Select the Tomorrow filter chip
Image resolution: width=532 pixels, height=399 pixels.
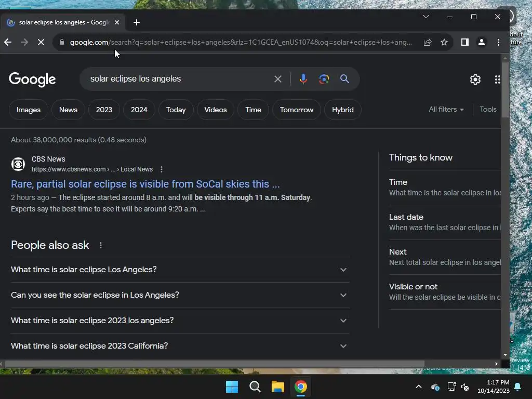pyautogui.click(x=297, y=110)
